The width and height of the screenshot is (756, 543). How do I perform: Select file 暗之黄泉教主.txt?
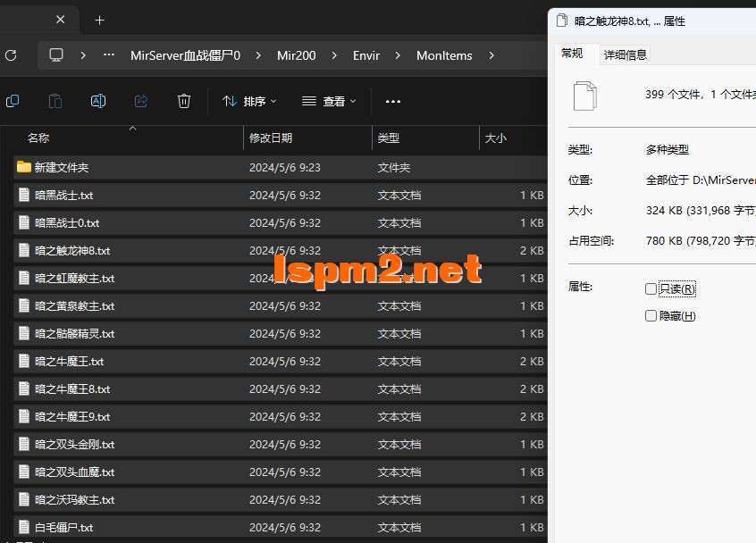coord(280,306)
